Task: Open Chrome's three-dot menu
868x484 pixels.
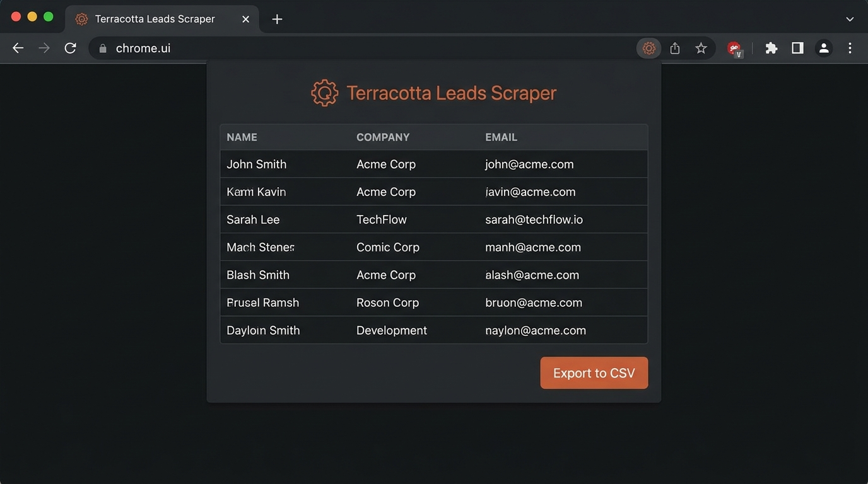Action: 850,48
